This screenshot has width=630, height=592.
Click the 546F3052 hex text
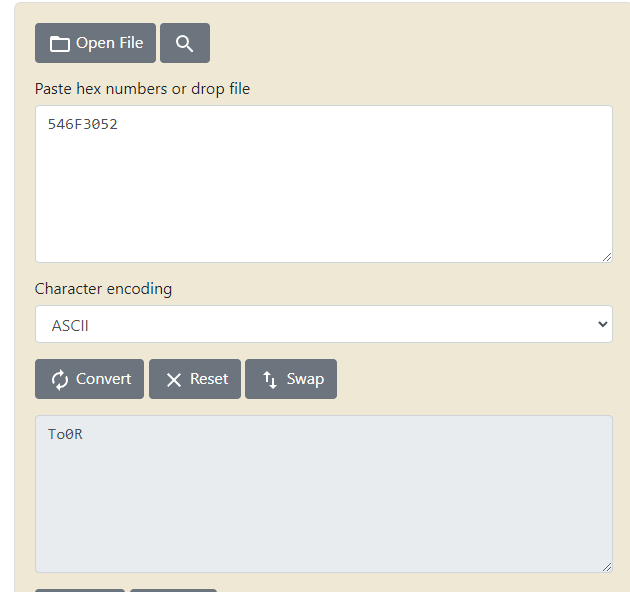pos(83,125)
